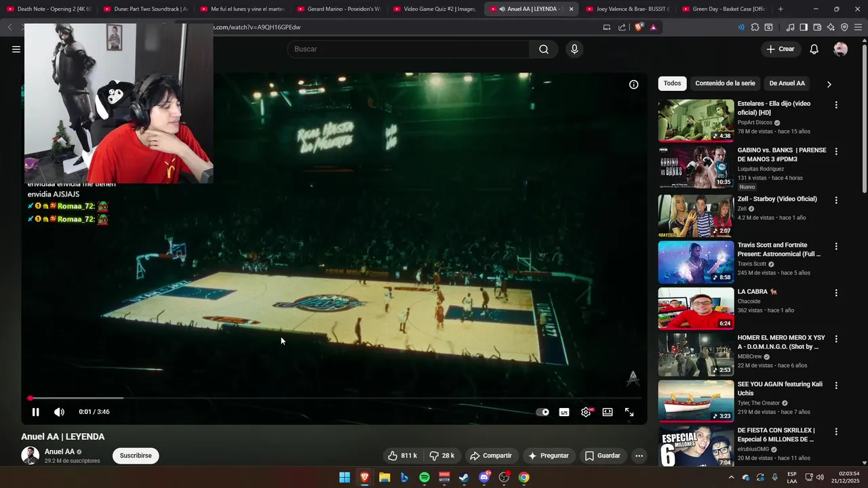The height and width of the screenshot is (488, 868).
Task: Open YouTube notifications bell
Action: pos(814,49)
